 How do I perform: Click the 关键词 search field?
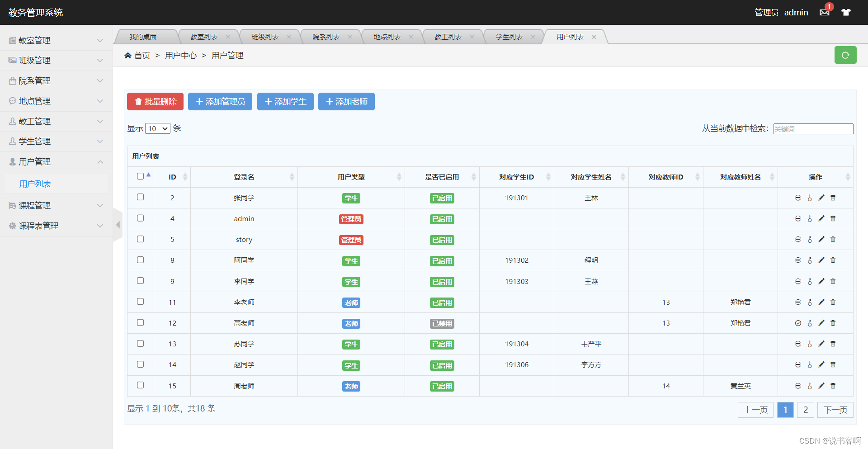click(x=813, y=129)
